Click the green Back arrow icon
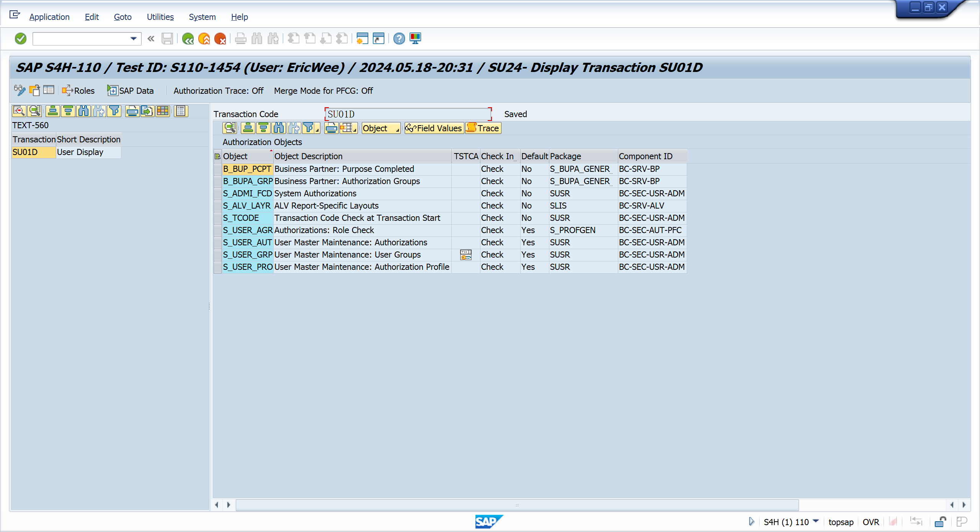This screenshot has height=532, width=980. point(188,39)
